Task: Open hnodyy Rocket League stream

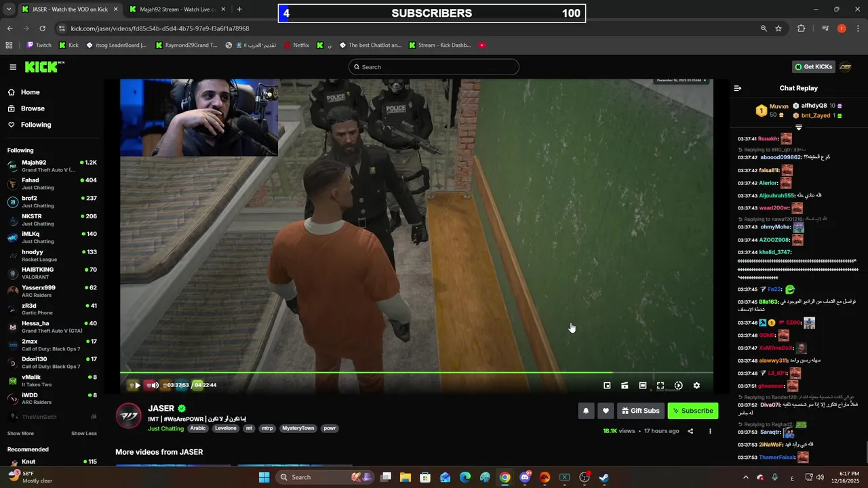Action: (52, 256)
